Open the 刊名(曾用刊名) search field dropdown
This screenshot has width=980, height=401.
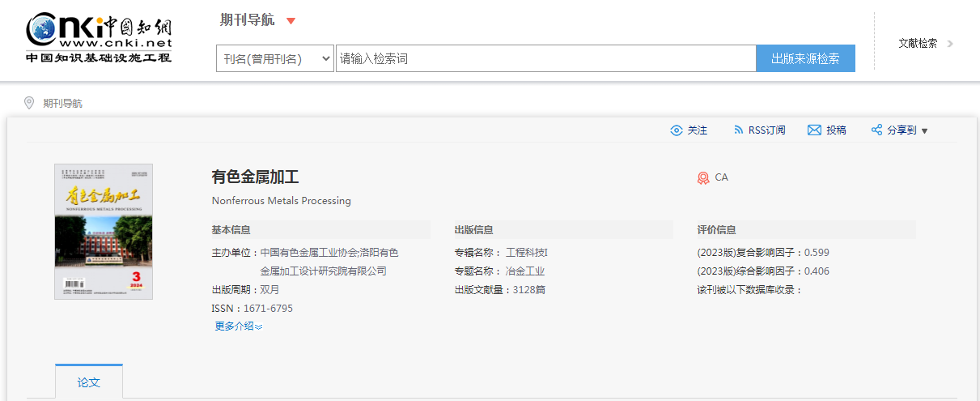pyautogui.click(x=274, y=58)
